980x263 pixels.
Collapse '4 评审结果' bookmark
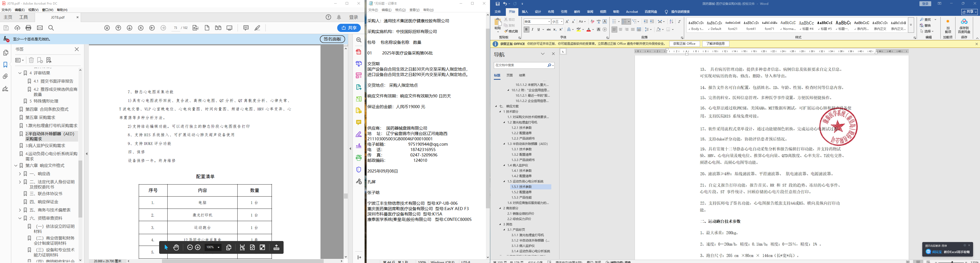(x=20, y=73)
